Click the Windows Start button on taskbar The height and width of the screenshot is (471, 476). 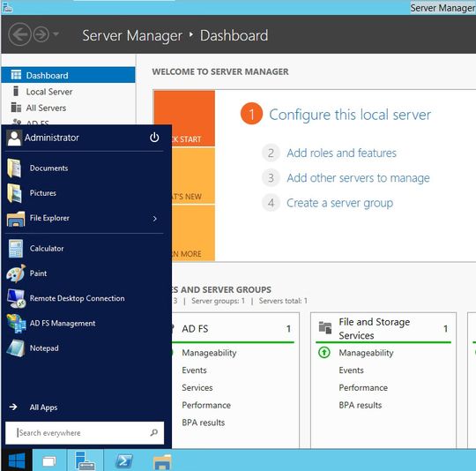tap(17, 460)
